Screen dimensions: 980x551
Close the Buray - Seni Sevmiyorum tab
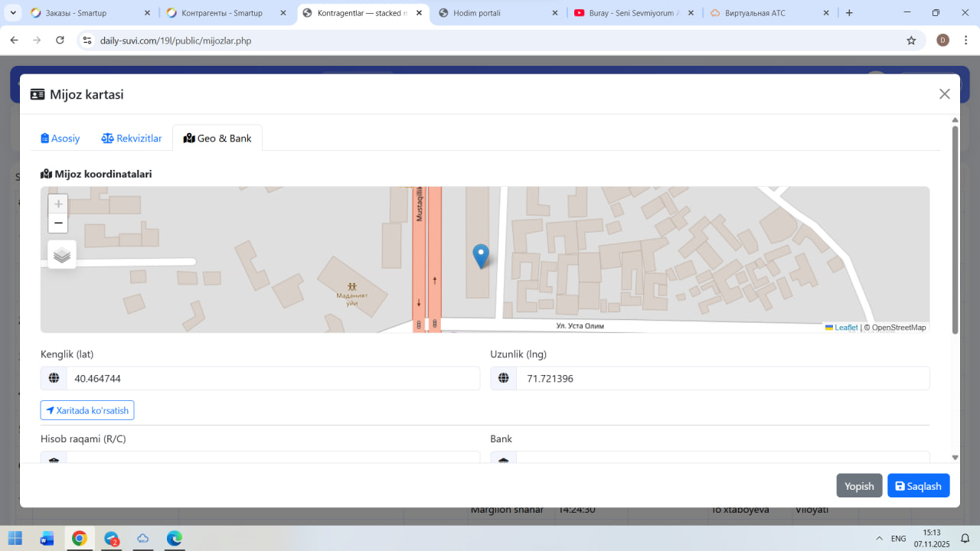[x=691, y=13]
